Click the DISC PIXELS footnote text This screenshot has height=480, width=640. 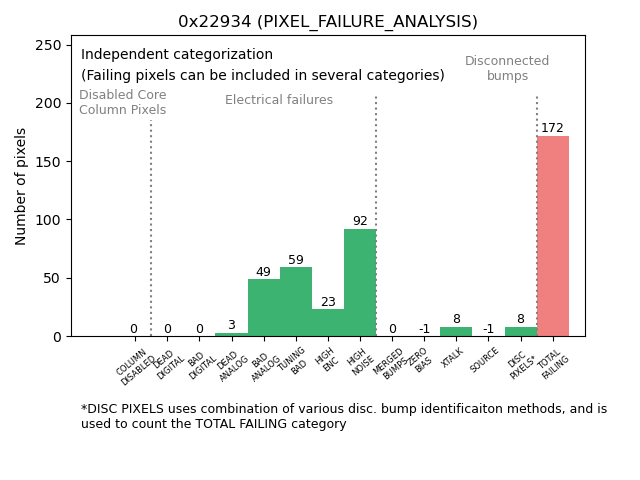point(343,416)
